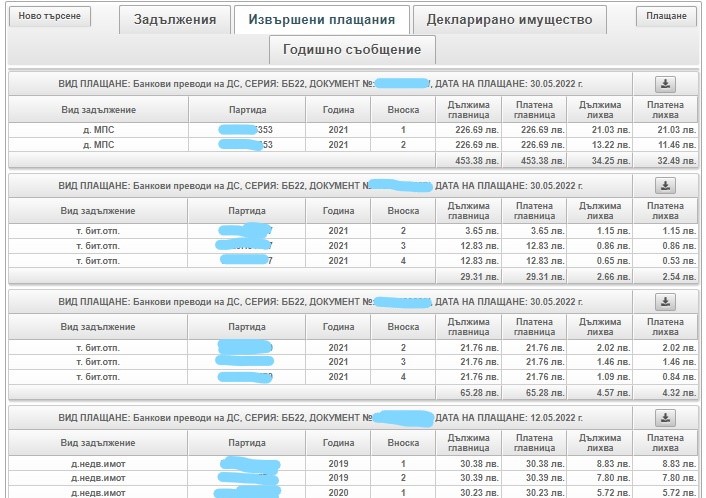
Task: Click the 4.32 лв. paid interest total
Action: (665, 392)
